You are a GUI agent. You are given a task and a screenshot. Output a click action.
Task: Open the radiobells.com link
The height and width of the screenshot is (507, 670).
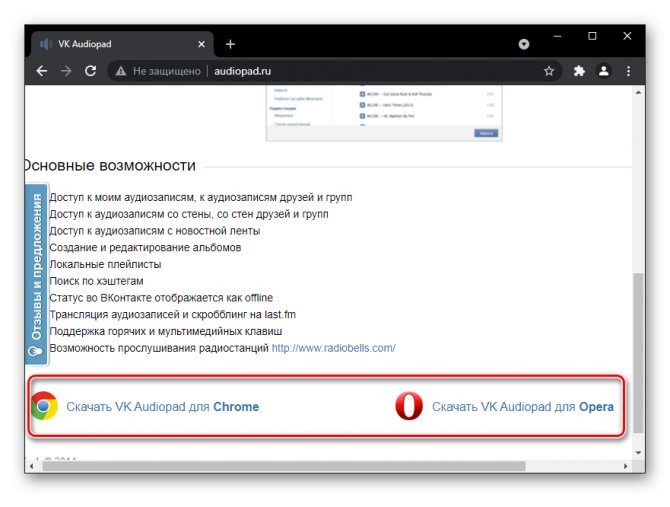click(334, 348)
